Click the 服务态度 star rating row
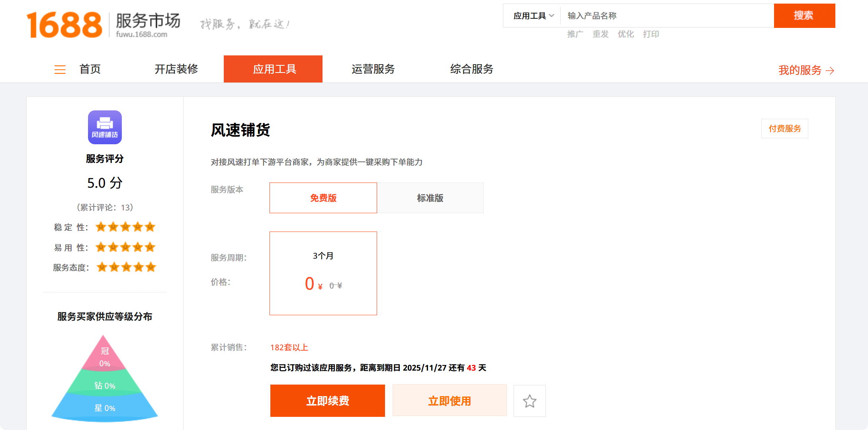868x430 pixels. point(126,267)
